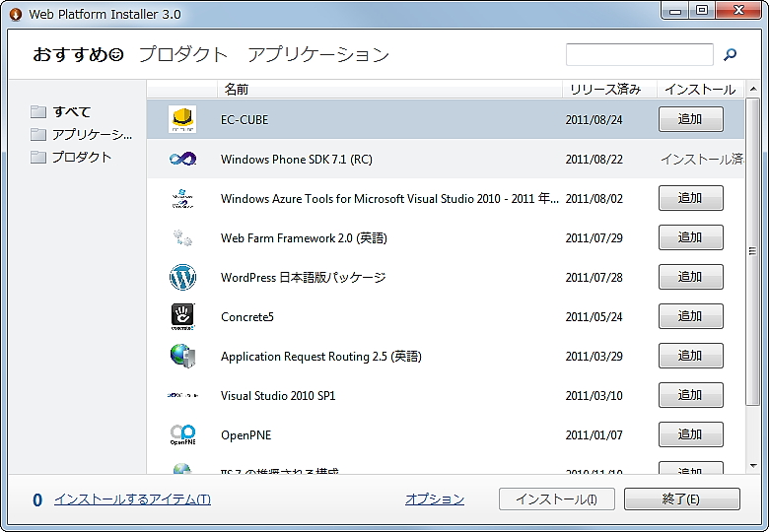
Task: Add OpenPNE with the 追加 button
Action: pyautogui.click(x=690, y=434)
